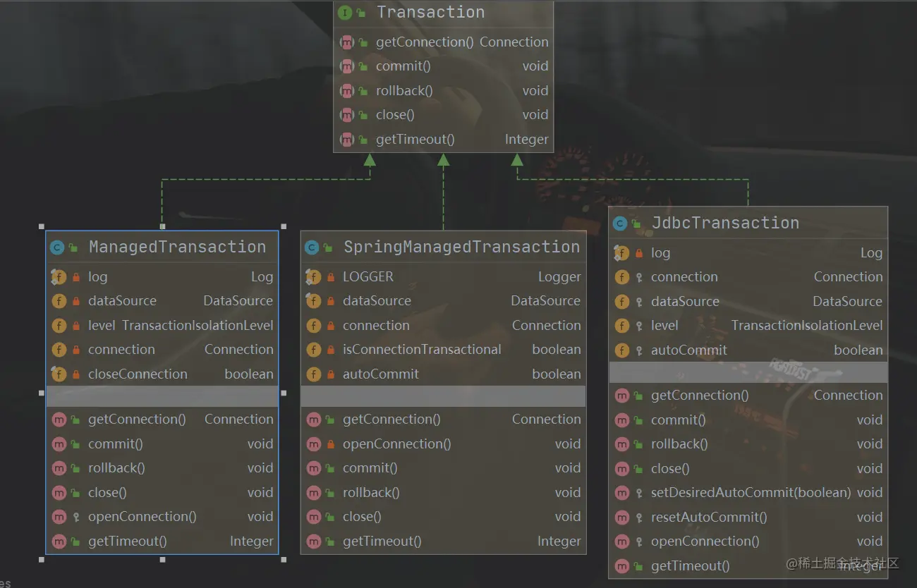Click the method icon of getTimeout() in Transaction
Viewport: 917px width, 588px height.
click(346, 140)
